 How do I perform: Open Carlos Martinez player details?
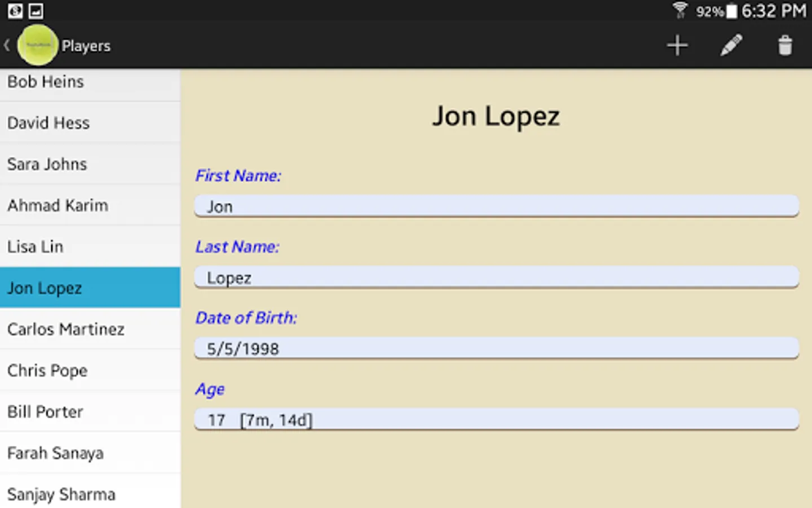point(90,329)
